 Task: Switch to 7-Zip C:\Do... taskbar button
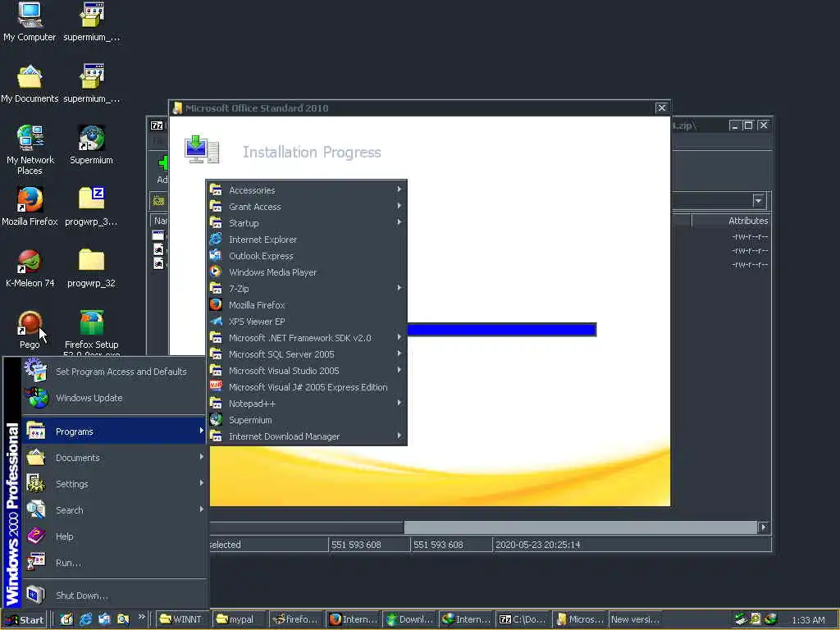[523, 619]
